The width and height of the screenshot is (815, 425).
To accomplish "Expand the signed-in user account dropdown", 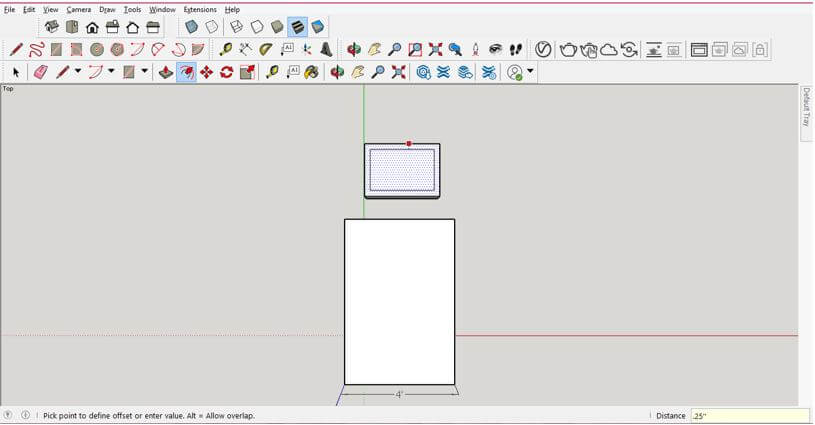I will point(530,71).
